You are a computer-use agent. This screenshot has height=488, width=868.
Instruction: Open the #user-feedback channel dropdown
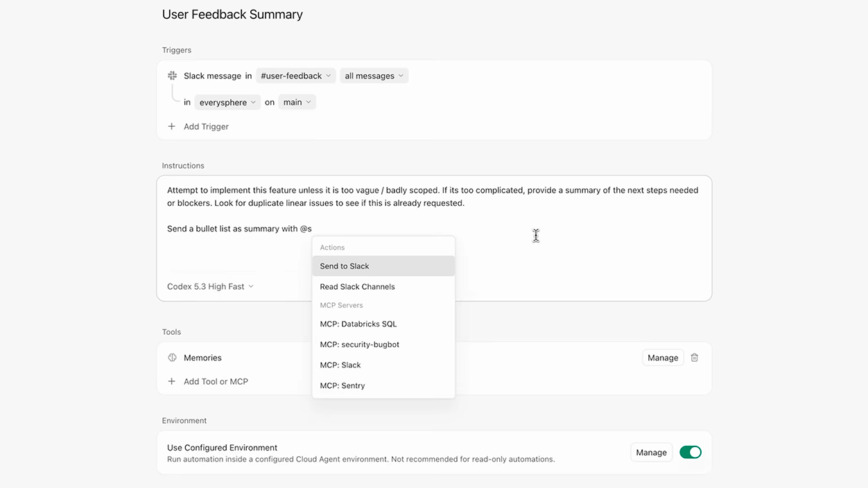point(295,76)
